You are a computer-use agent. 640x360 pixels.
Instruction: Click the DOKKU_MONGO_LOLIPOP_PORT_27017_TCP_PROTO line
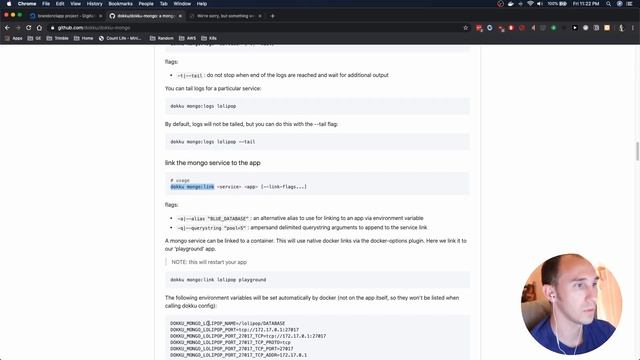point(230,342)
